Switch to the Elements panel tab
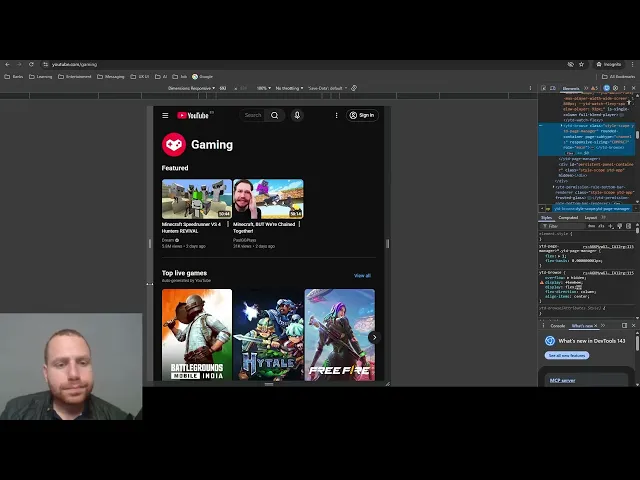 [x=571, y=88]
